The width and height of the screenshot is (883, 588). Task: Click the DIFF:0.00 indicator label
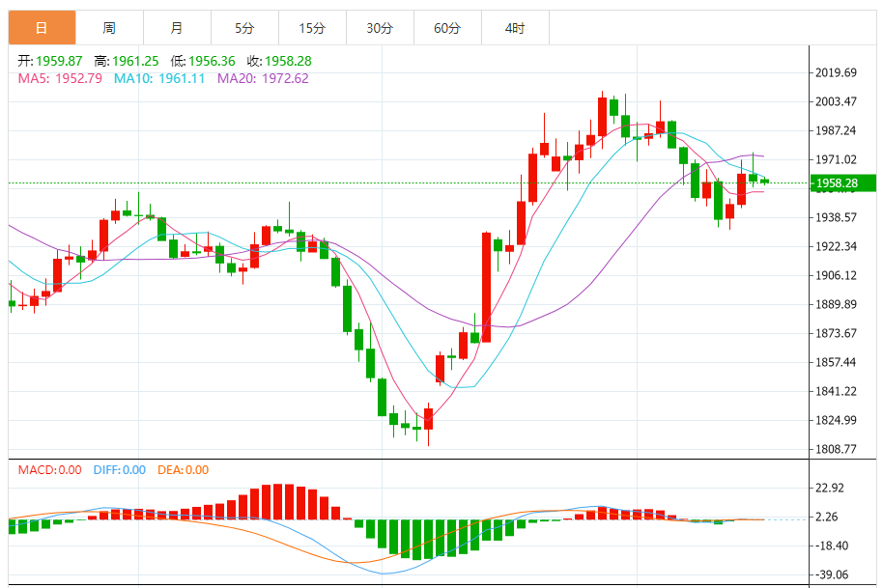click(x=120, y=470)
